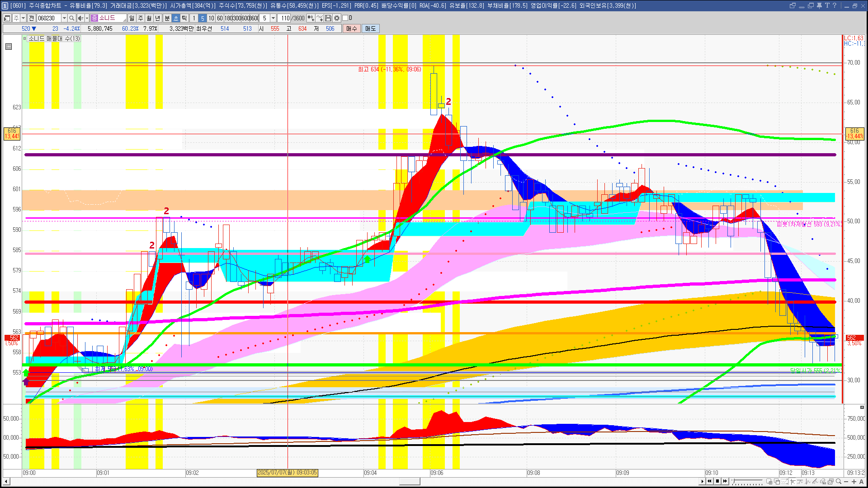868x488 pixels.
Task: Click the plus zoom-in icon
Action: click(854, 482)
